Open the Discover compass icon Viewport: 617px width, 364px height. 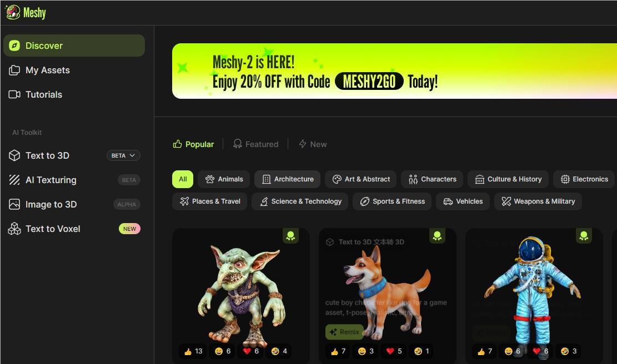point(14,46)
